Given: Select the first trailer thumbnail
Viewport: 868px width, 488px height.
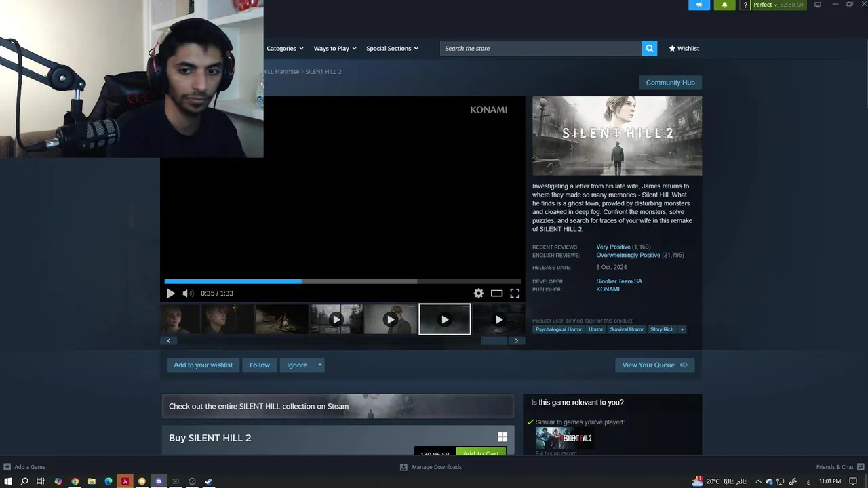Looking at the screenshot, I should coord(180,319).
